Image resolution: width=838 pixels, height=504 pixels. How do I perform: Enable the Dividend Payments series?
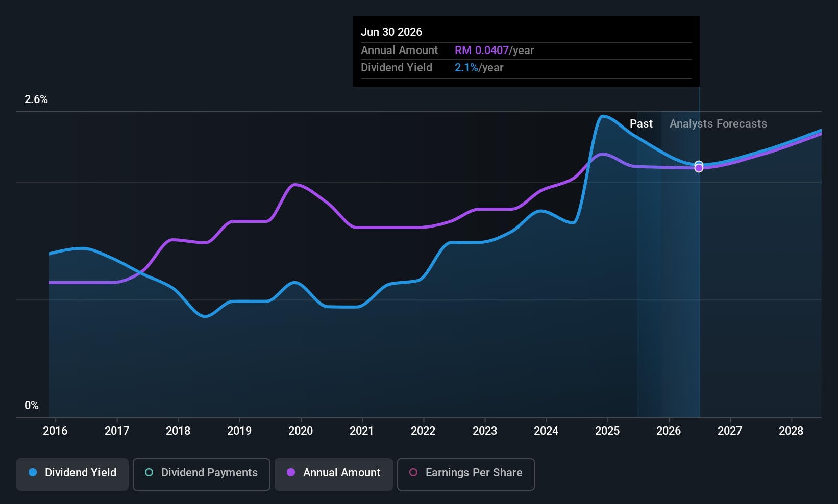coord(201,474)
